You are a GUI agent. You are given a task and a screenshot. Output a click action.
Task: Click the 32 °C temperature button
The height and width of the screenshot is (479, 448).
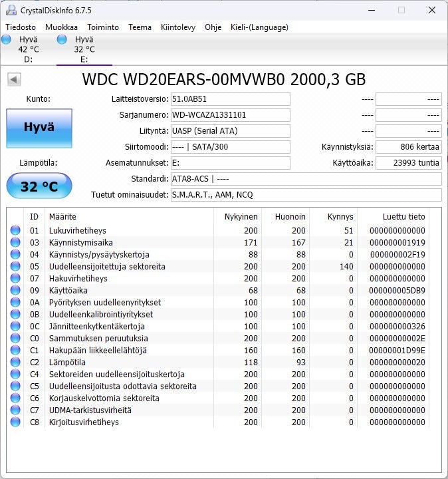pyautogui.click(x=39, y=186)
